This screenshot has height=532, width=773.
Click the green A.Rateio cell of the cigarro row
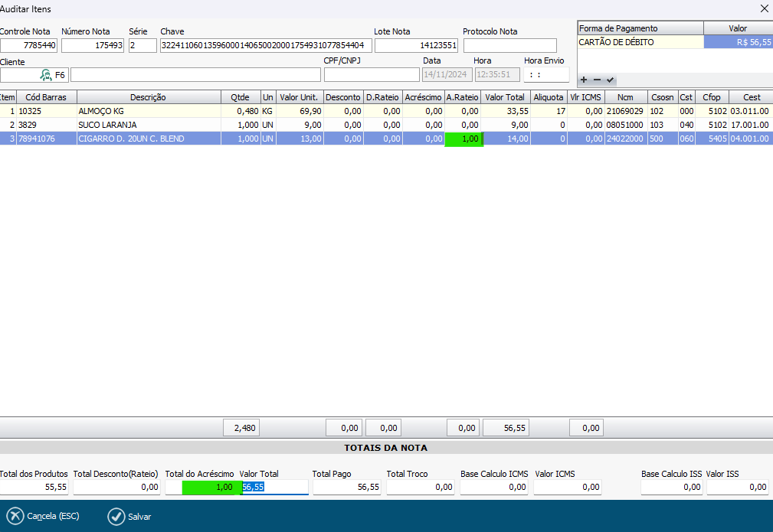[463, 139]
